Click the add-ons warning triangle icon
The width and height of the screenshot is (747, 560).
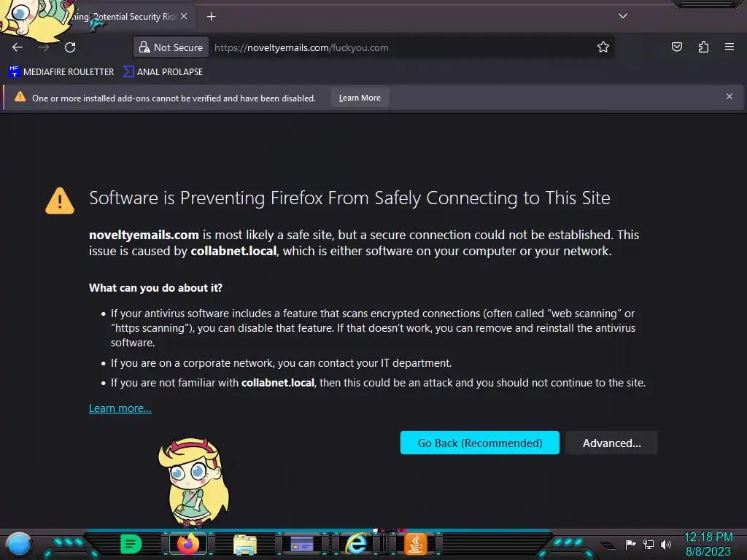tap(20, 97)
